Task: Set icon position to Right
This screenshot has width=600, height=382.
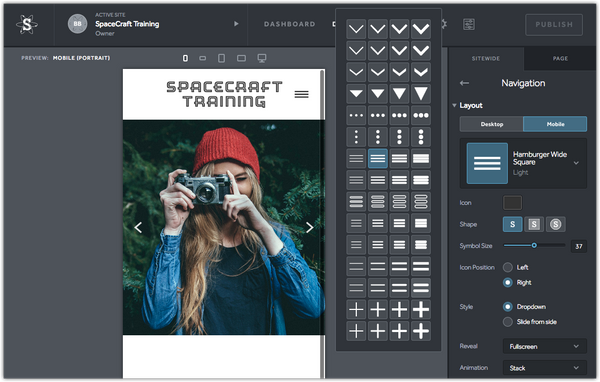Action: (508, 282)
